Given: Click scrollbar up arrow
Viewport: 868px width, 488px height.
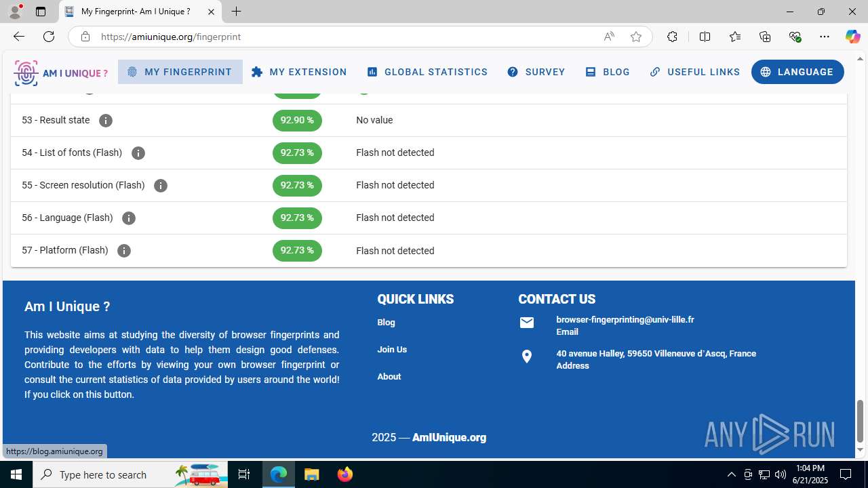Looking at the screenshot, I should coord(860,59).
